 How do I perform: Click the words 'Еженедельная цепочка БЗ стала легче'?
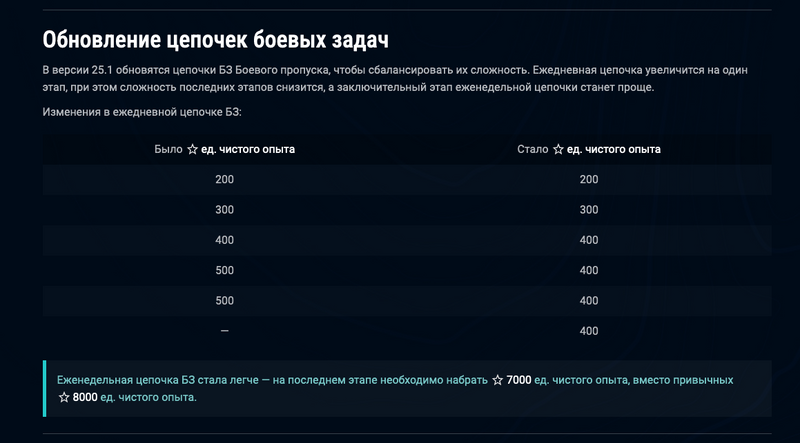[x=158, y=380]
